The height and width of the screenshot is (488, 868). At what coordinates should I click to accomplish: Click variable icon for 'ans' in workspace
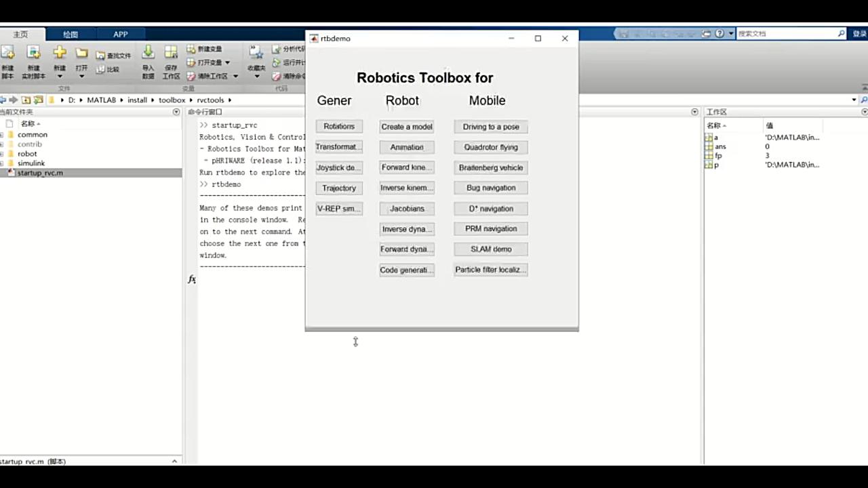(x=709, y=146)
